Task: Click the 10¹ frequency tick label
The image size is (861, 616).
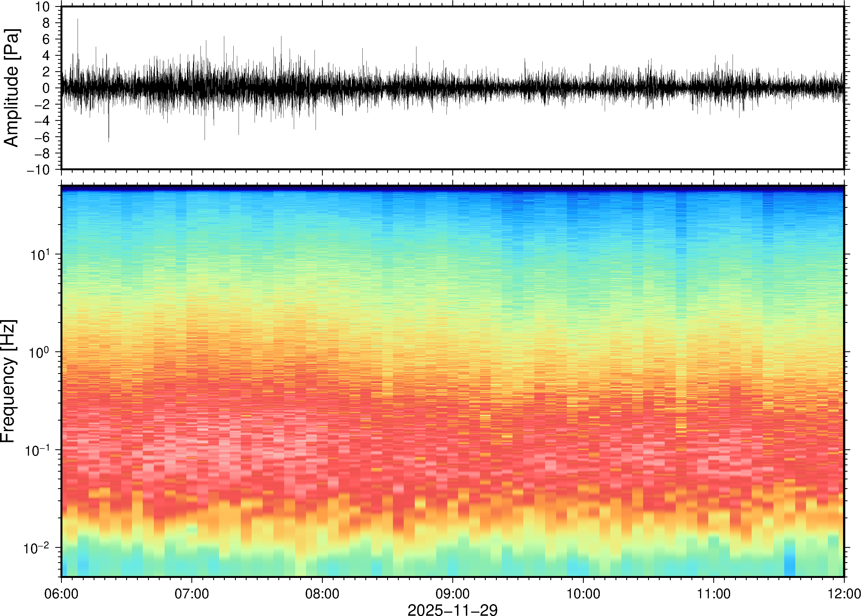Action: [40, 254]
